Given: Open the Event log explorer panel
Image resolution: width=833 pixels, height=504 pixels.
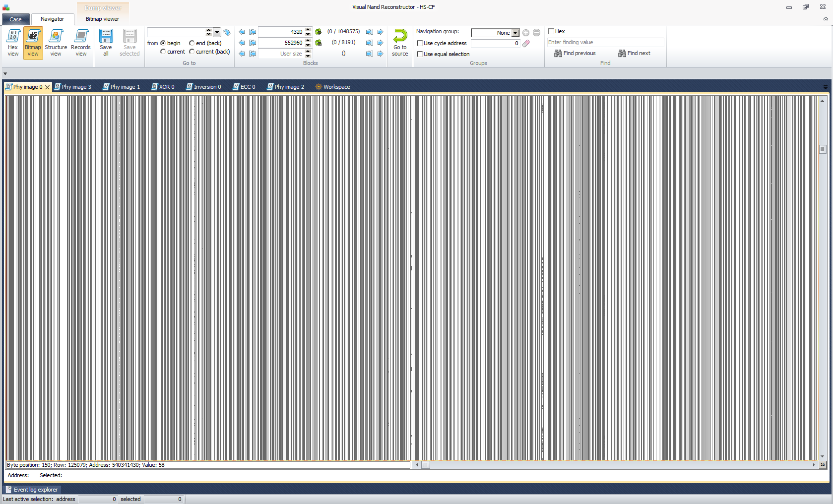Looking at the screenshot, I should (32, 490).
